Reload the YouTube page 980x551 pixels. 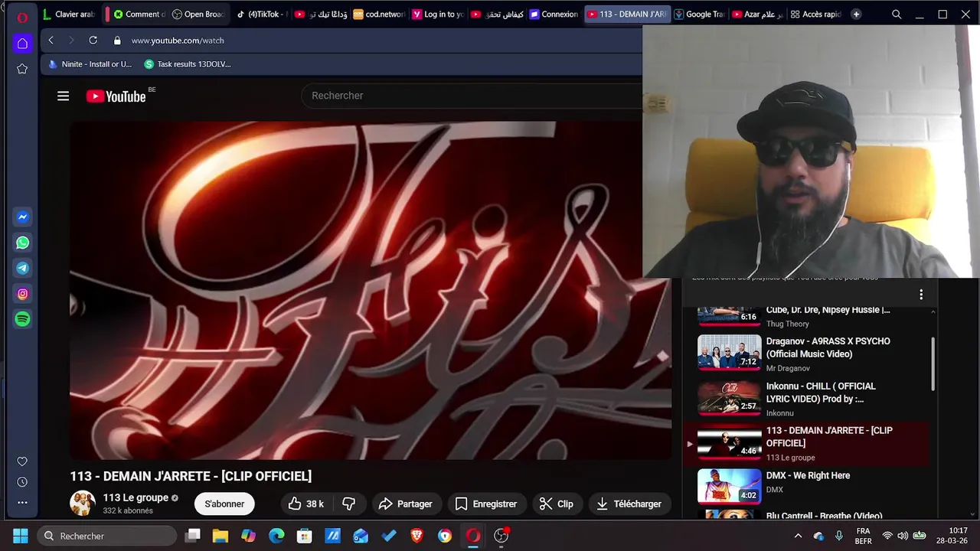click(93, 41)
